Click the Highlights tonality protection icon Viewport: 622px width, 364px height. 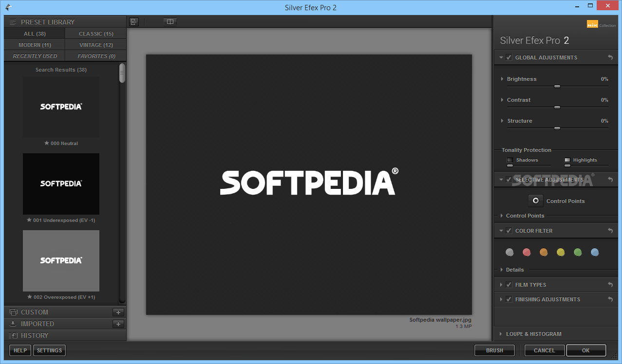click(567, 160)
